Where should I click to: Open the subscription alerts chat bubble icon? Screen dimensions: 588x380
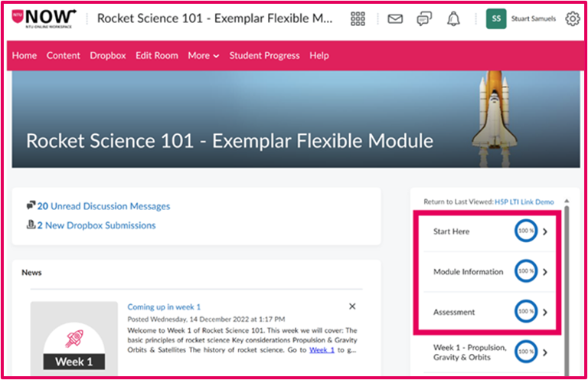(x=424, y=18)
